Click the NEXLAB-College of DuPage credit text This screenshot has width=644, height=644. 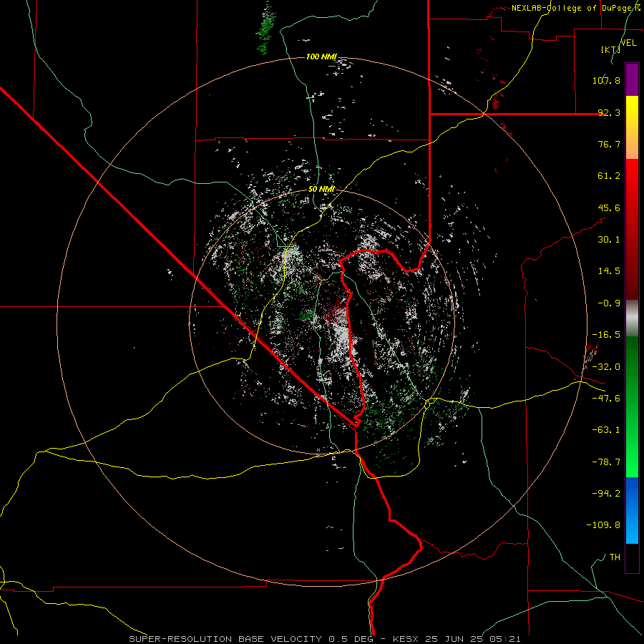pyautogui.click(x=573, y=8)
